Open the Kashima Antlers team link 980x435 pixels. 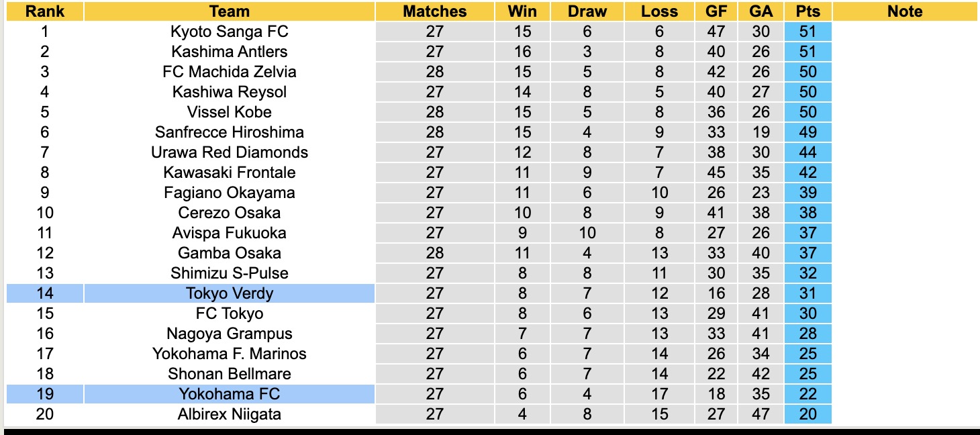229,52
